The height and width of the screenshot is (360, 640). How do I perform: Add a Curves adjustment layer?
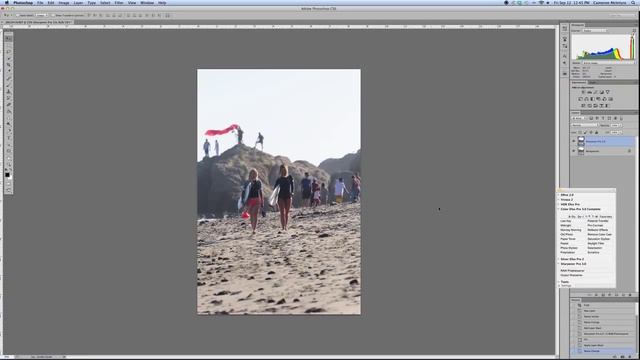click(596, 92)
